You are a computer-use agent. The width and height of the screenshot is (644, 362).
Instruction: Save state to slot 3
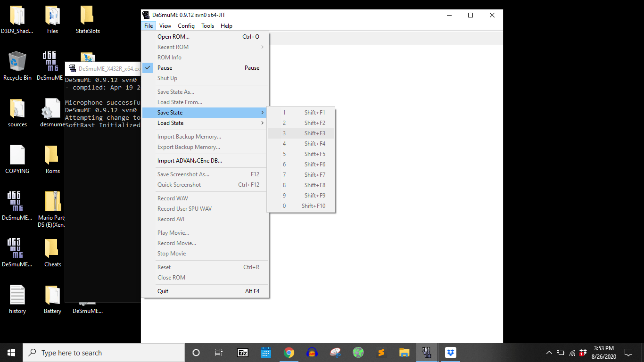click(x=301, y=133)
